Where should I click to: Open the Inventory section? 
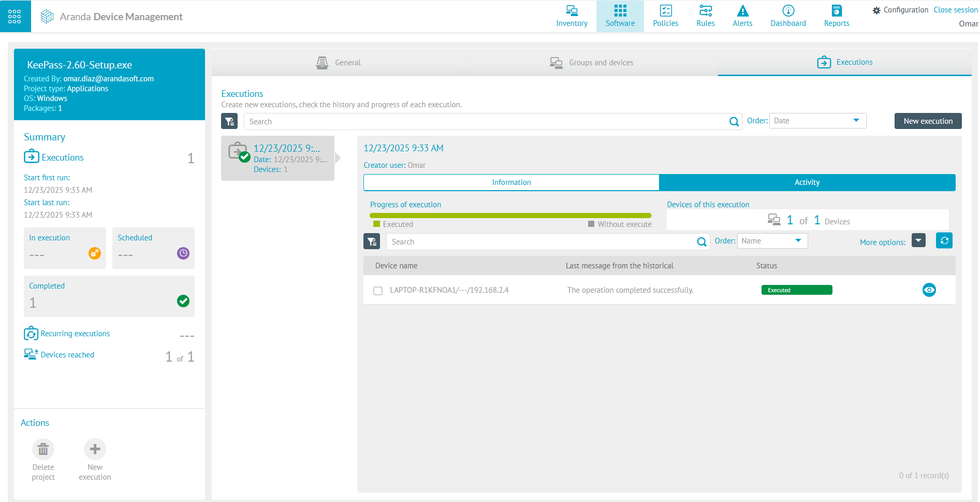pyautogui.click(x=572, y=17)
